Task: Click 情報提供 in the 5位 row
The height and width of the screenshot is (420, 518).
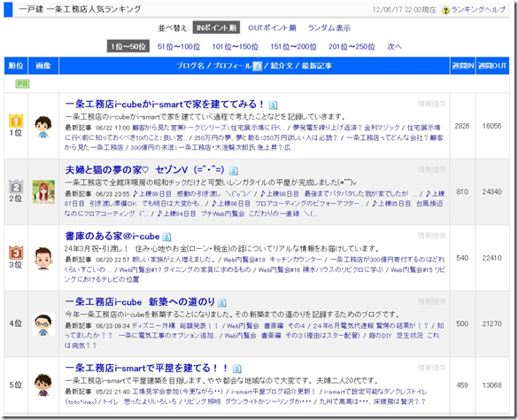Action: coord(431,368)
